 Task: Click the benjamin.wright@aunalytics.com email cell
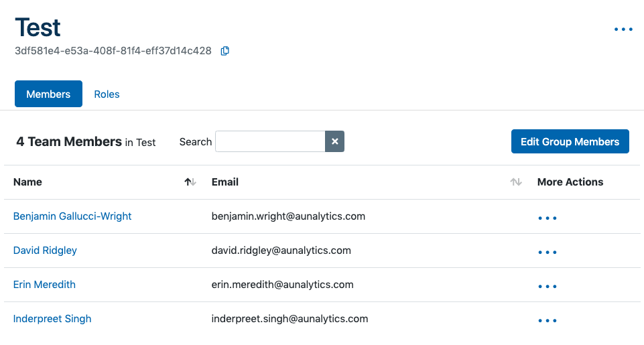point(288,216)
